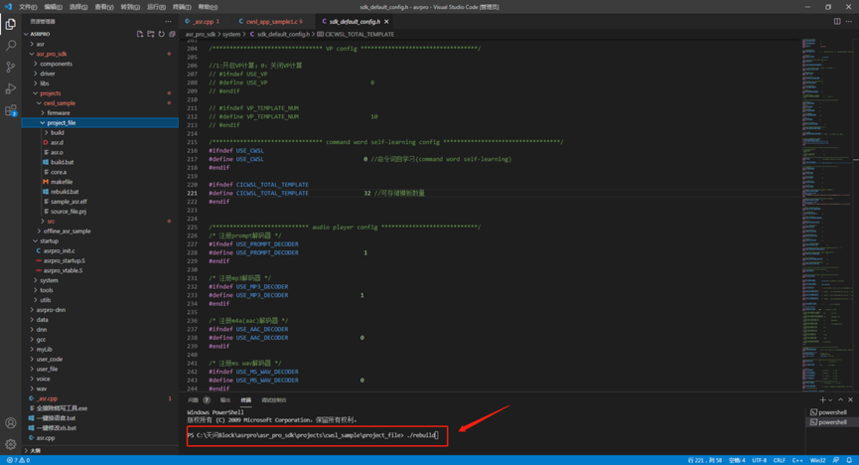Click the CRLF line ending selector
This screenshot has height=465, width=859.
[x=780, y=460]
